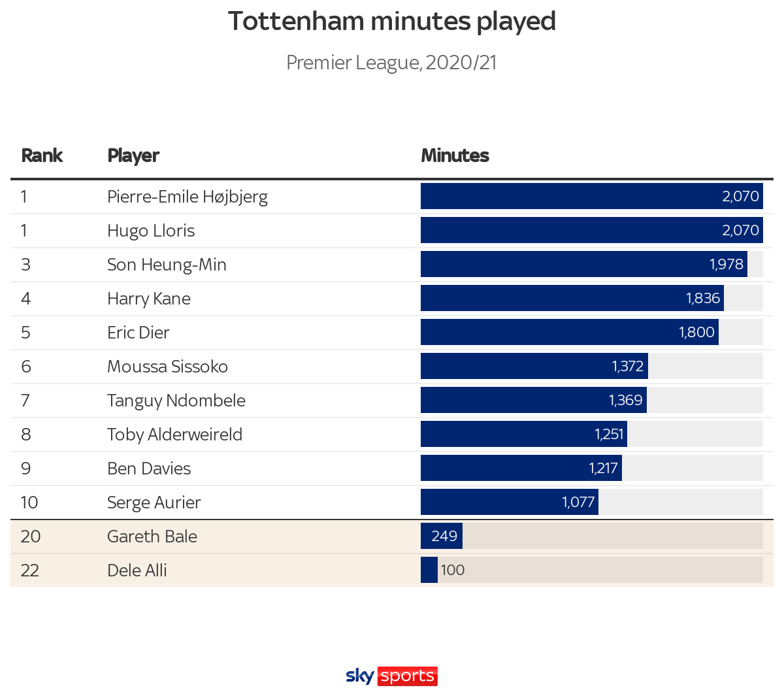Click Gareth Bale's 249 minutes bar
The image size is (784, 694).
click(x=442, y=536)
